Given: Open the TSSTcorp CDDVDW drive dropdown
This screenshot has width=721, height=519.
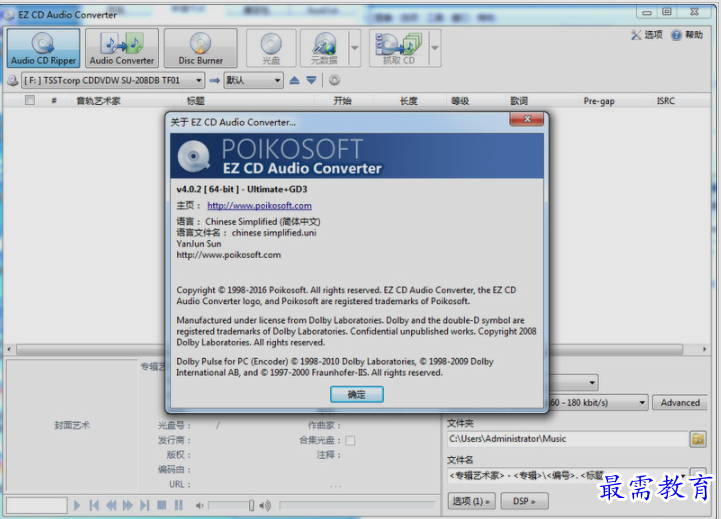Looking at the screenshot, I should [113, 80].
